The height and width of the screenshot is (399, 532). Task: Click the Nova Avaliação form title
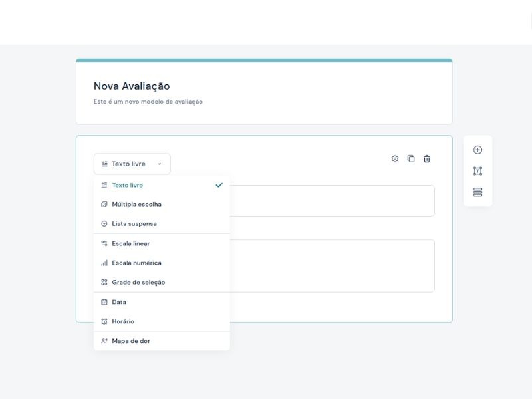132,86
